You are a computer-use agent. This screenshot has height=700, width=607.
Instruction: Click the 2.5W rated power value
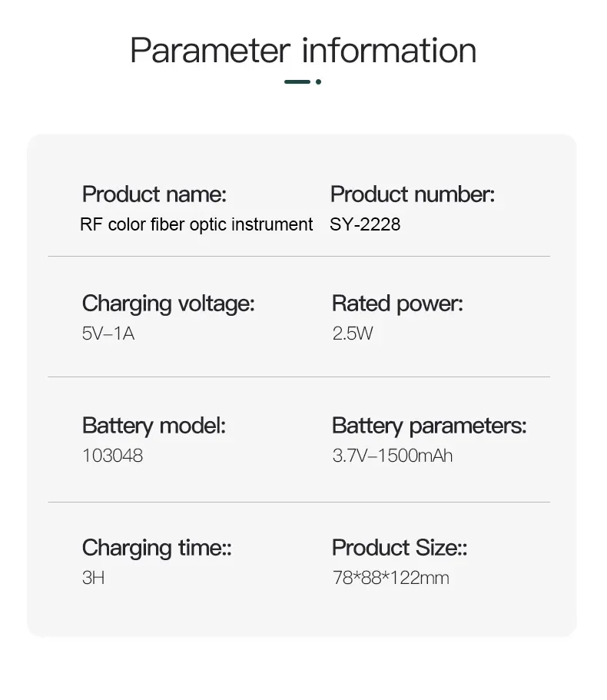coord(352,333)
